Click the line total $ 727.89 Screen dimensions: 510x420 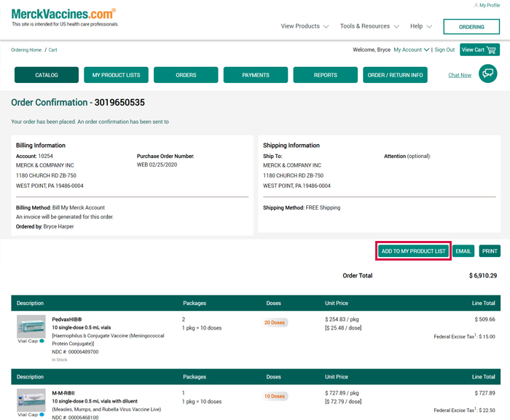[484, 393]
